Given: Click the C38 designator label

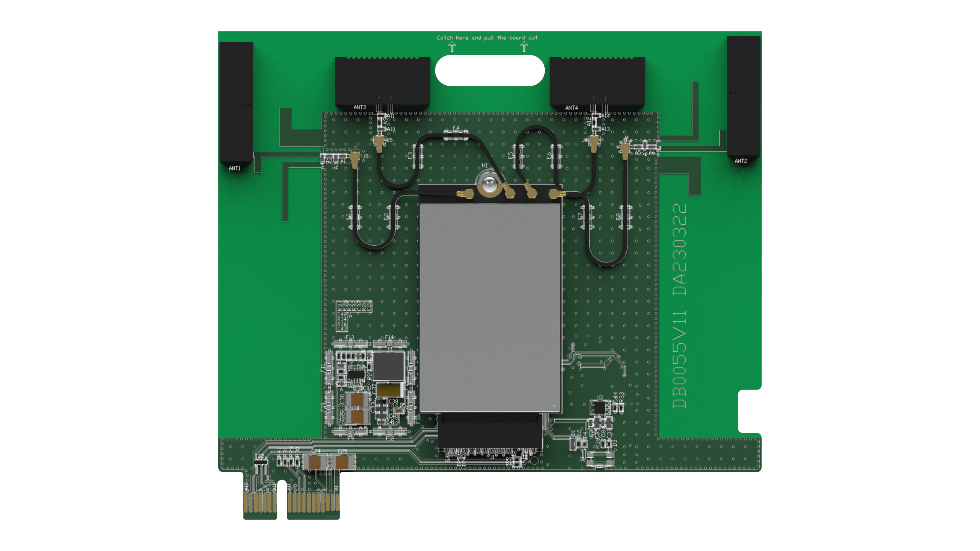Looking at the screenshot, I should pos(394,401).
